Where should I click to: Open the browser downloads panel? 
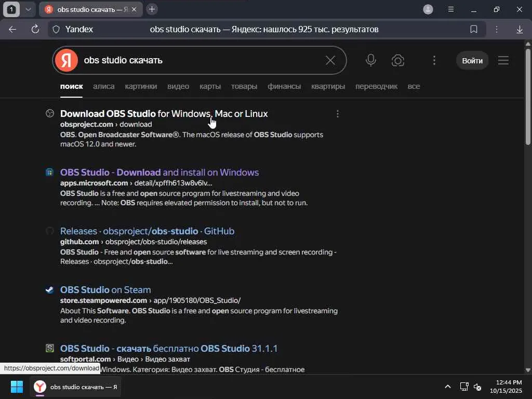pos(520,30)
